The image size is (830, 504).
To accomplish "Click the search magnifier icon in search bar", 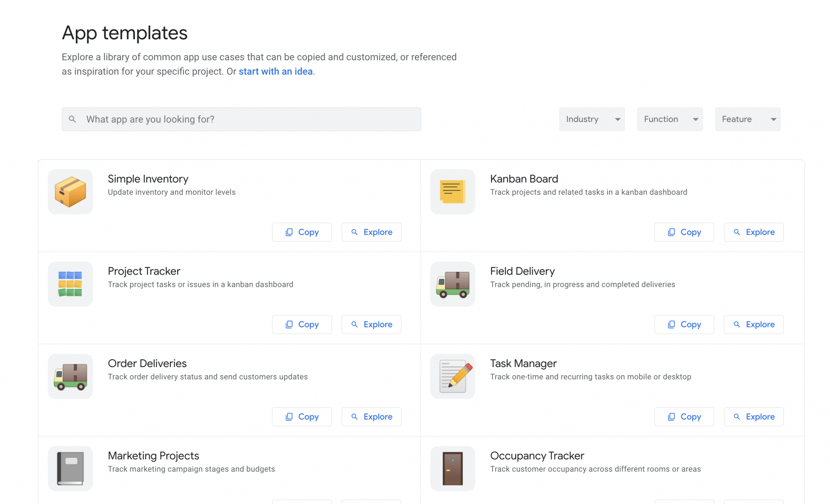I will 73,119.
